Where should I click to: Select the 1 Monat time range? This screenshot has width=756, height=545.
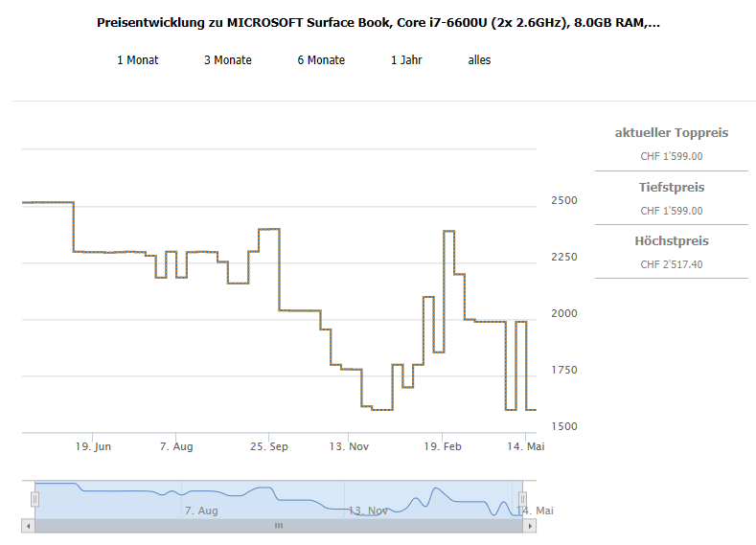[137, 60]
